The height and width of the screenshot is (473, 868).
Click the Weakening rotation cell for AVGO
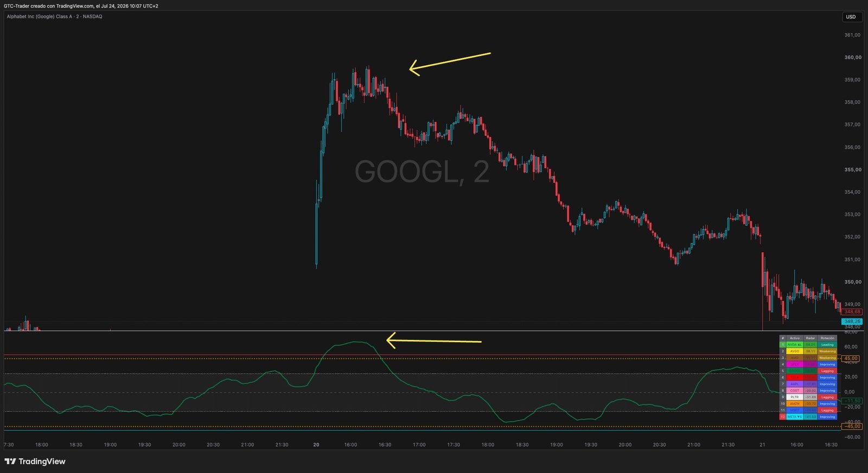click(x=827, y=351)
